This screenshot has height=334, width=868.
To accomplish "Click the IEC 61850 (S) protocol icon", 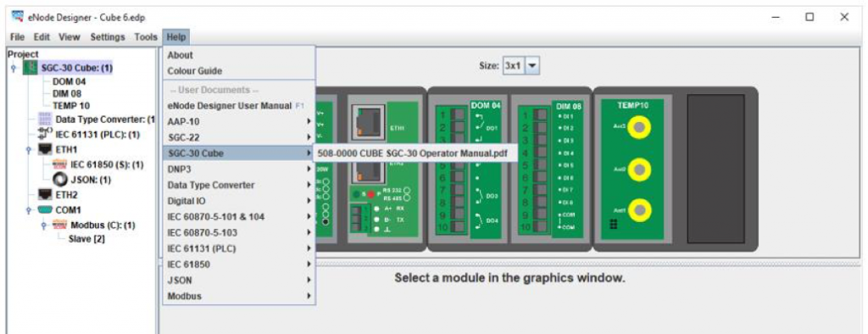I will point(59,165).
